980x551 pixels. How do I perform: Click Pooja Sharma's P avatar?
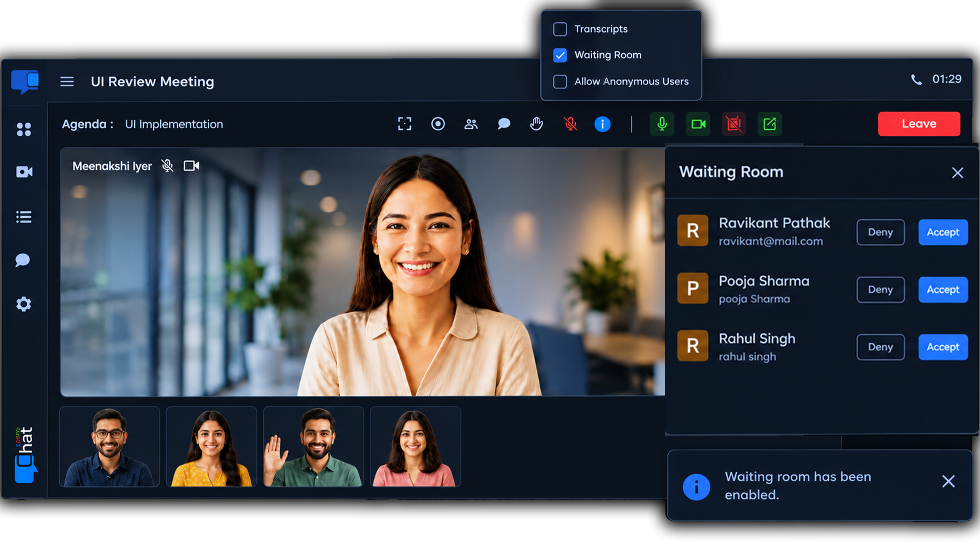[693, 288]
